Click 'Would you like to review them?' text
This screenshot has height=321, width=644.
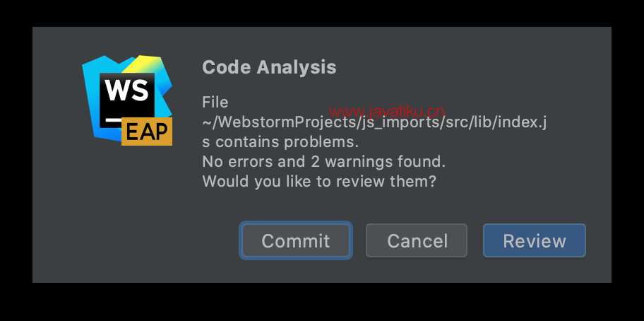(319, 181)
